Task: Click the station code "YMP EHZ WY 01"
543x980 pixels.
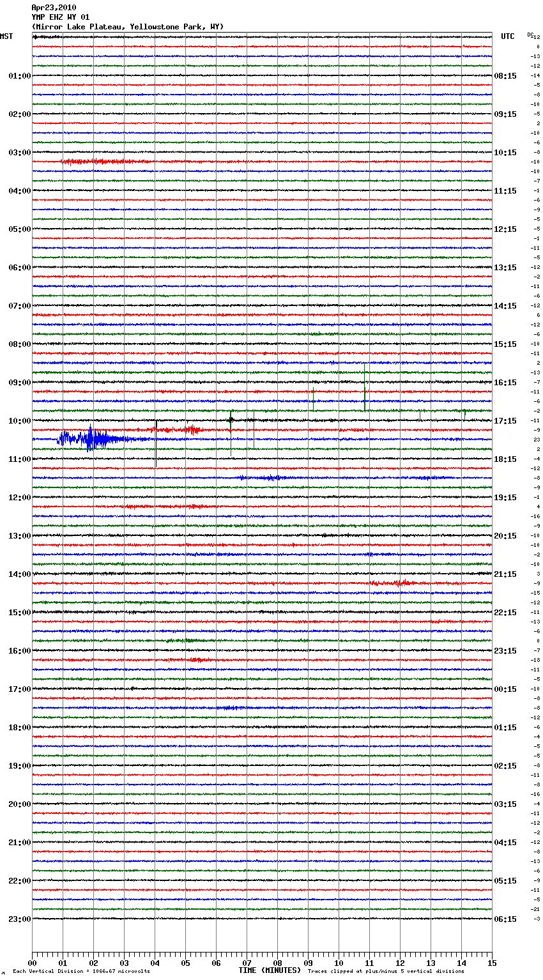Action: (x=61, y=17)
